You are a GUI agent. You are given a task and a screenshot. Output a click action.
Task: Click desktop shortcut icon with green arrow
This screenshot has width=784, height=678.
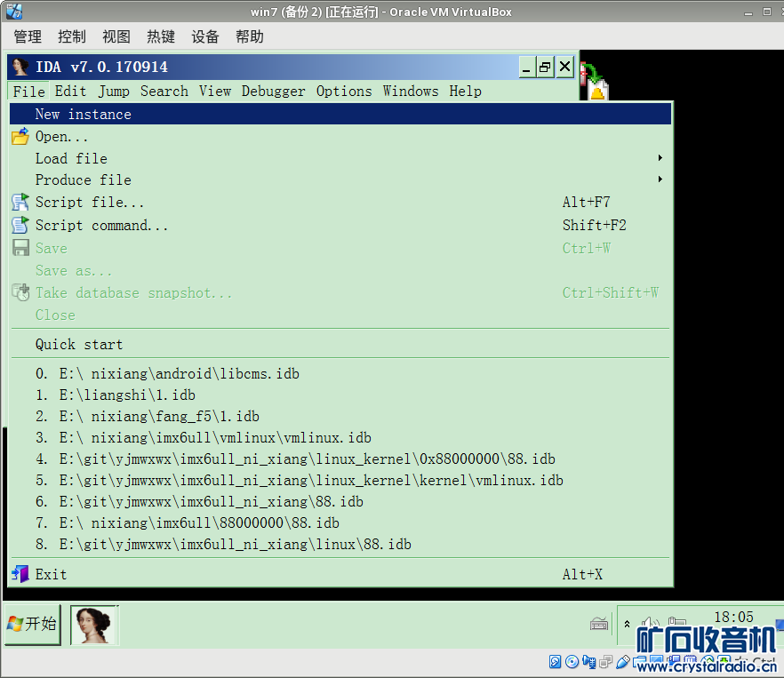pos(595,82)
